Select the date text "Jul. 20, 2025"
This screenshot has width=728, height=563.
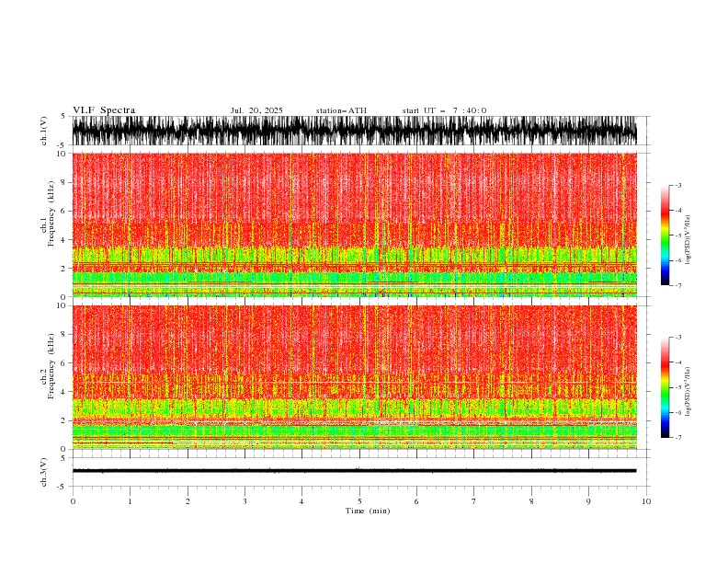[x=256, y=110]
